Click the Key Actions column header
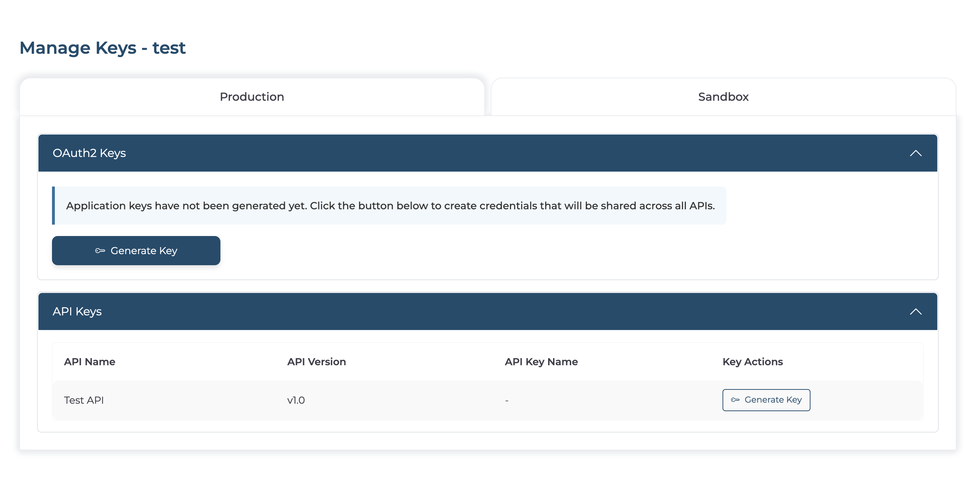Image resolution: width=980 pixels, height=482 pixels. tap(752, 361)
